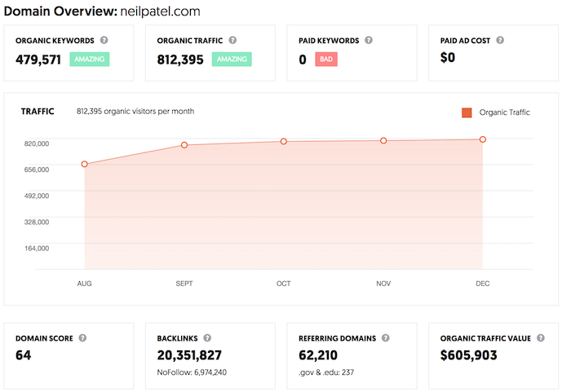Click the 492,000 y-axis label

click(37, 196)
